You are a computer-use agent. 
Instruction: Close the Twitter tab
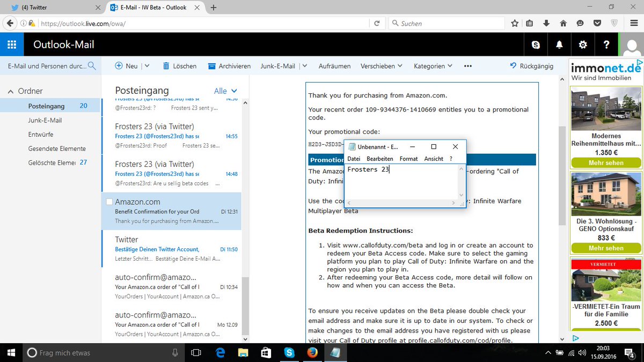point(97,8)
